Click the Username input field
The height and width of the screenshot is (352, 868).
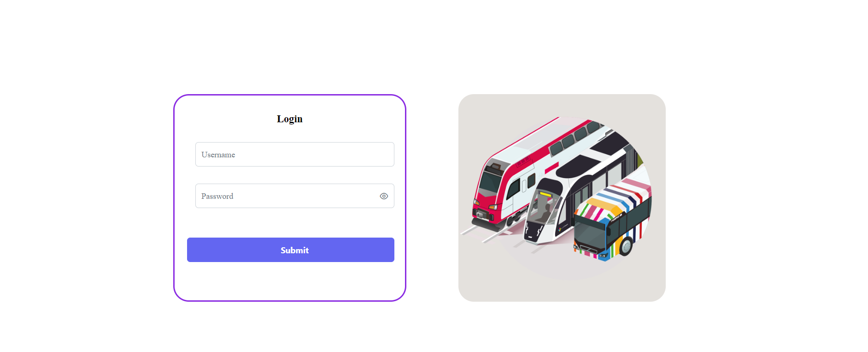tap(295, 155)
